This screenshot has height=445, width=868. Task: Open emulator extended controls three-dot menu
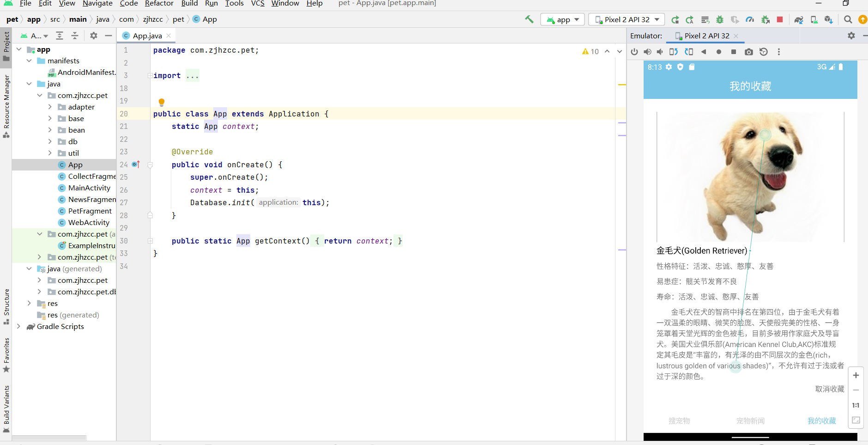click(779, 52)
